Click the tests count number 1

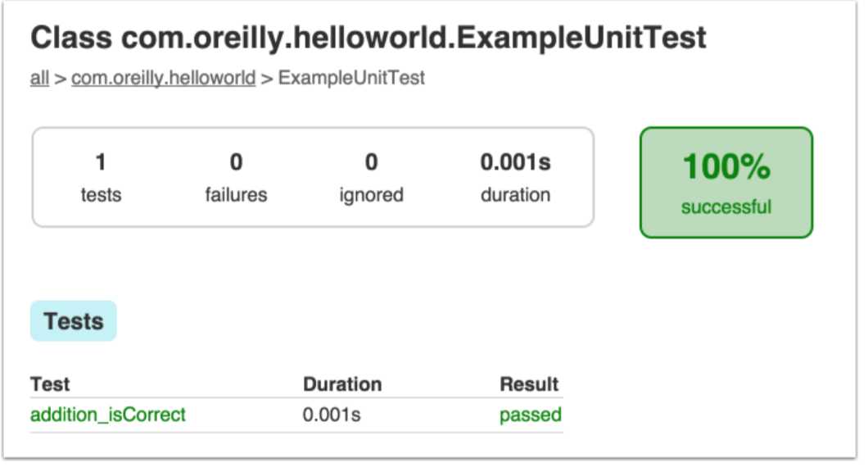coord(101,162)
